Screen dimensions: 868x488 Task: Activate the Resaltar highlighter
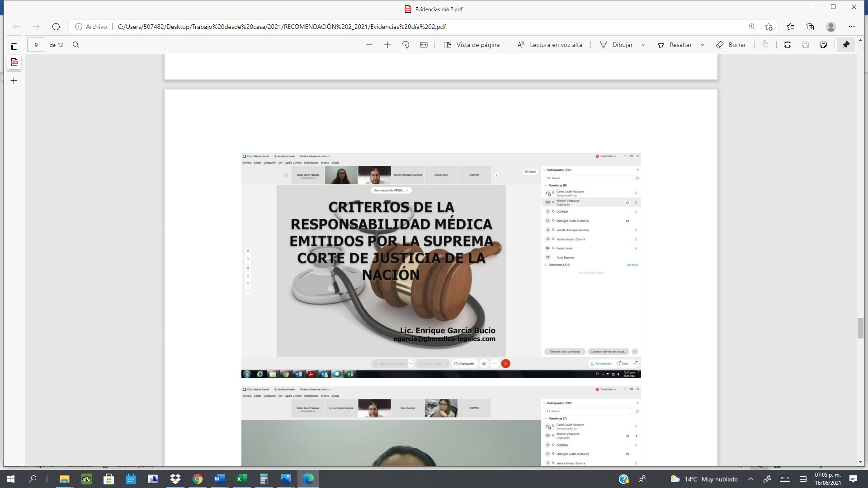(675, 45)
